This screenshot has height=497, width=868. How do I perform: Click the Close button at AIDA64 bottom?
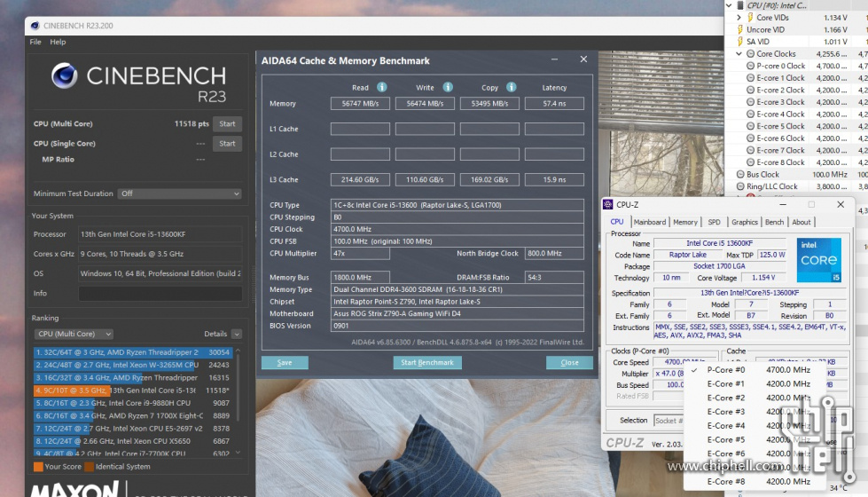pos(569,362)
